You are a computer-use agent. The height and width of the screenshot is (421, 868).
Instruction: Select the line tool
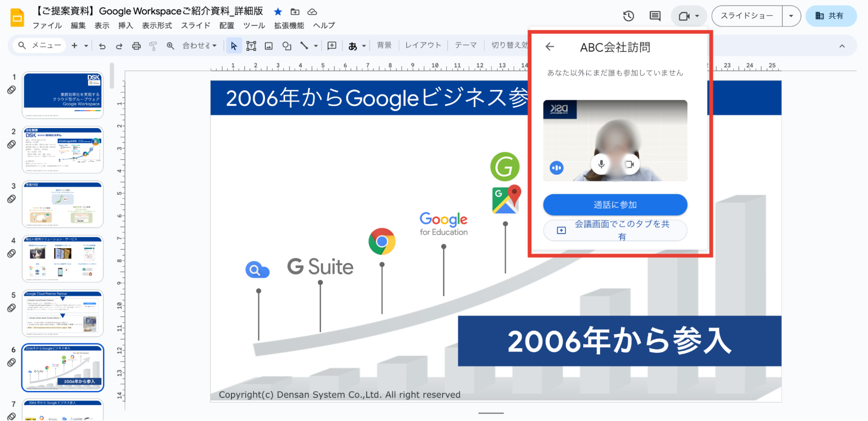click(304, 46)
